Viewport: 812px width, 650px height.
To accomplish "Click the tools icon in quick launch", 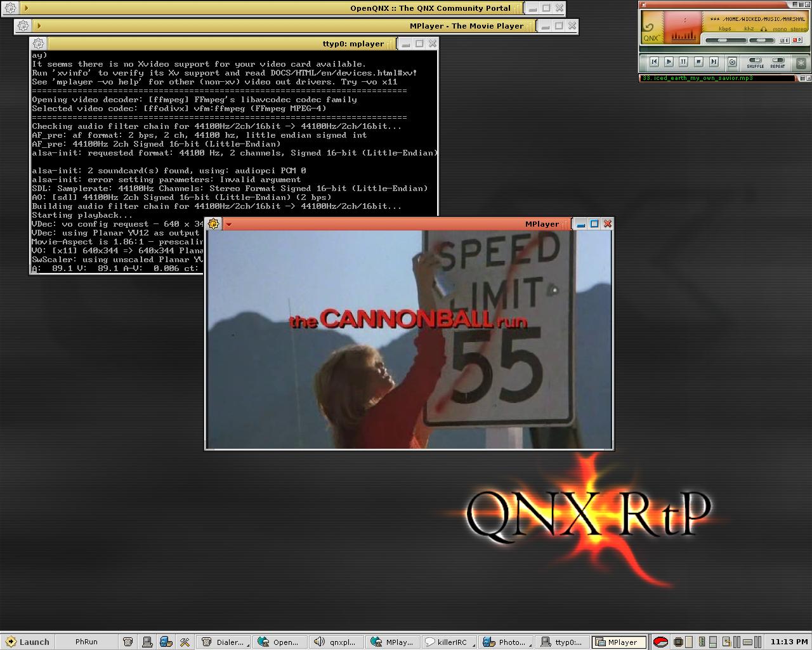I will coord(185,642).
